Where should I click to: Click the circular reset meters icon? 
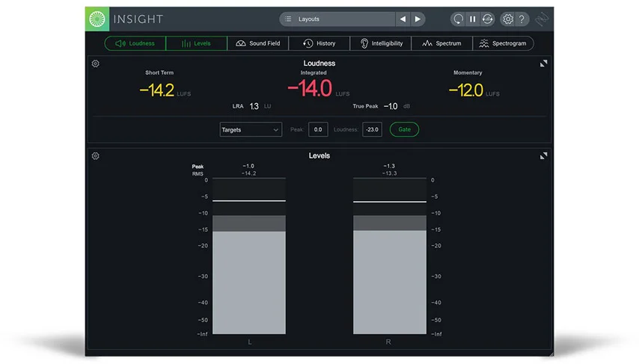[458, 19]
